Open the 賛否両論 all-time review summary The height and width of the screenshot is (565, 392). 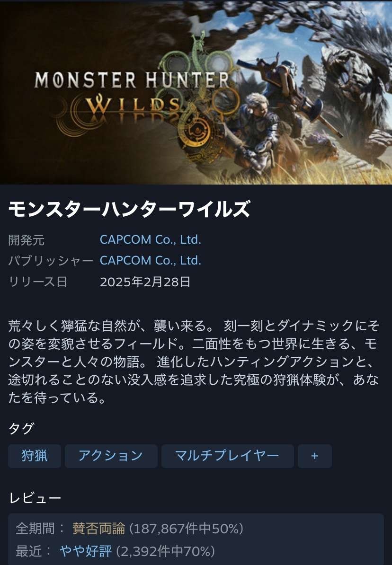[99, 529]
